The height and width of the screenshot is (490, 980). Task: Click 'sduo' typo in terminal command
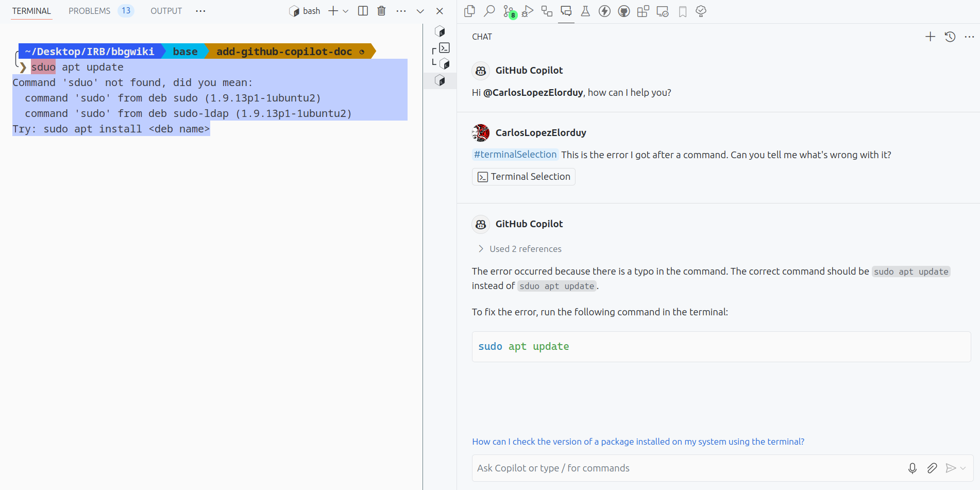(43, 67)
